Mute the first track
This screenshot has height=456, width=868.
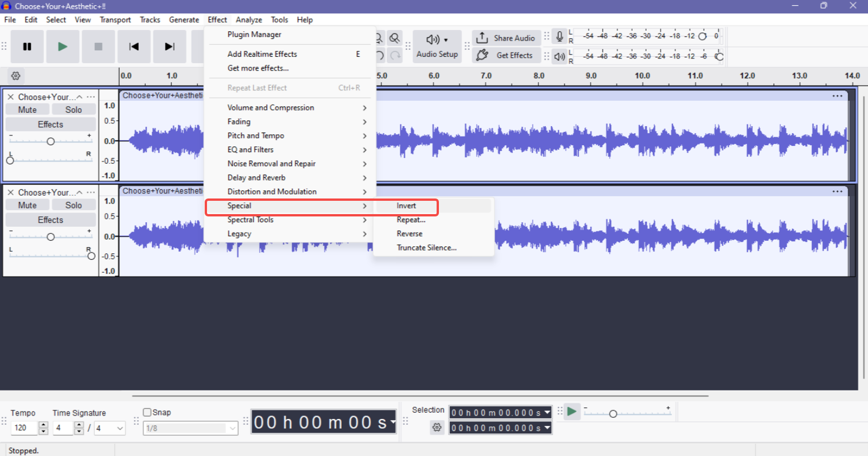(27, 110)
